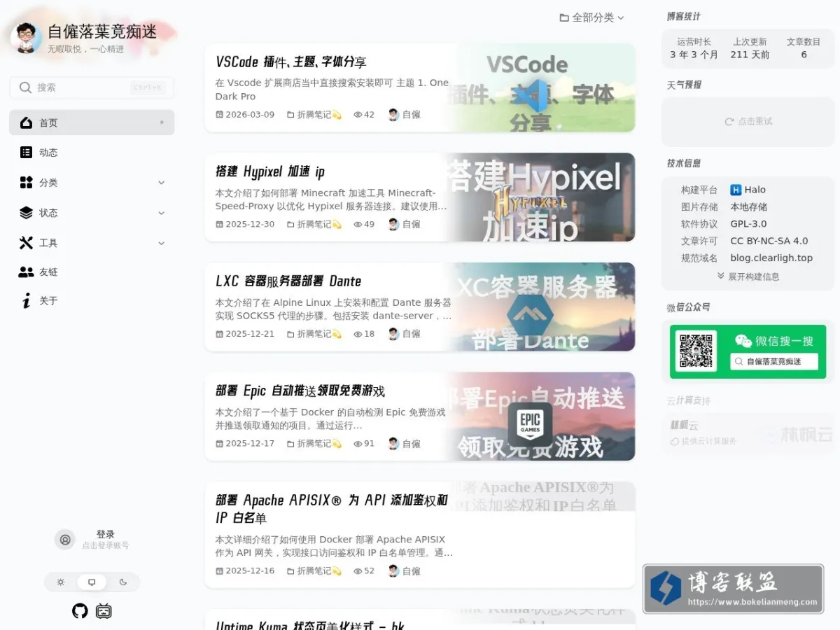This screenshot has width=840, height=630.
Task: Click the calendar icon beside 2025-12-30
Action: click(x=219, y=225)
